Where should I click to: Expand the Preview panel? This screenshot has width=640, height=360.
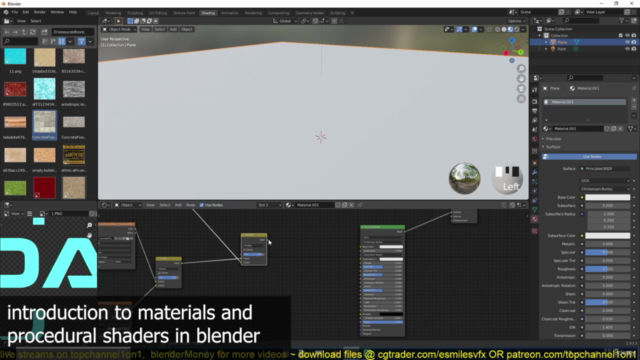(553, 139)
